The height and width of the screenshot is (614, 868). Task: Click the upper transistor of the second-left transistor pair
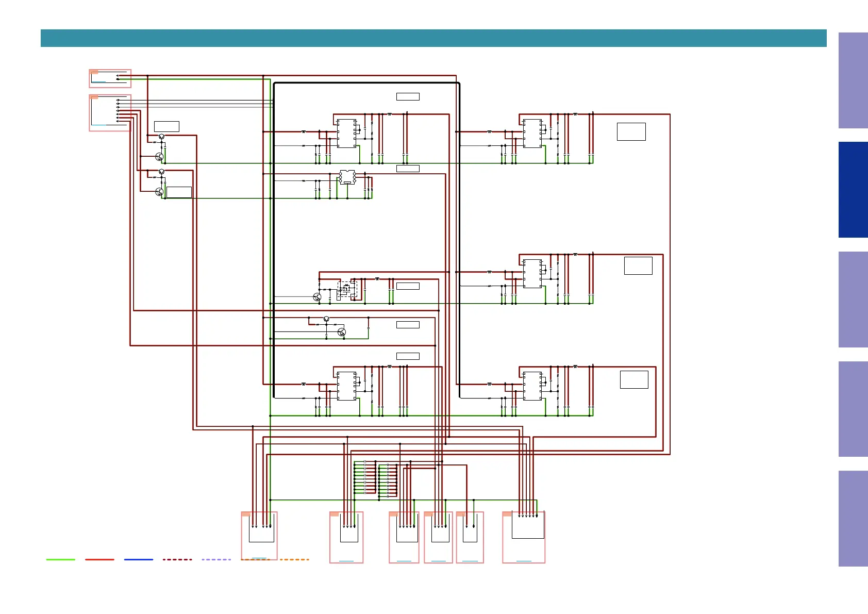point(161,172)
